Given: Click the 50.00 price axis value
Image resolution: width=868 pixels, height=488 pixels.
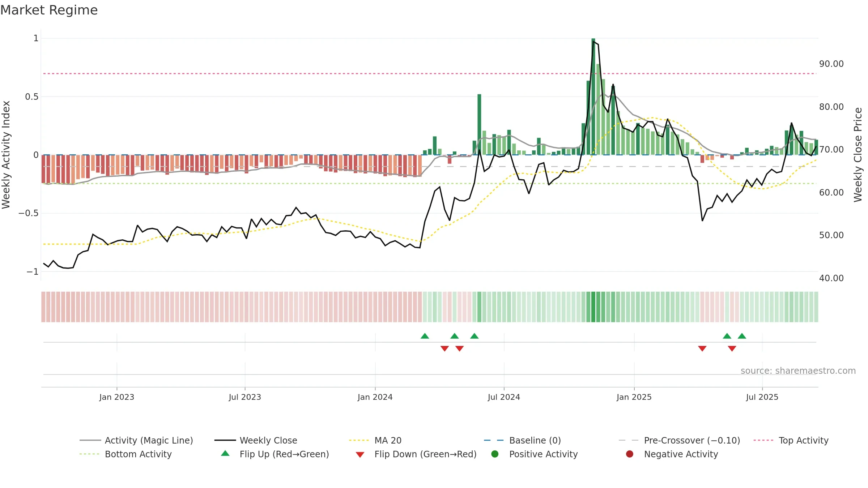Looking at the screenshot, I should pyautogui.click(x=831, y=235).
